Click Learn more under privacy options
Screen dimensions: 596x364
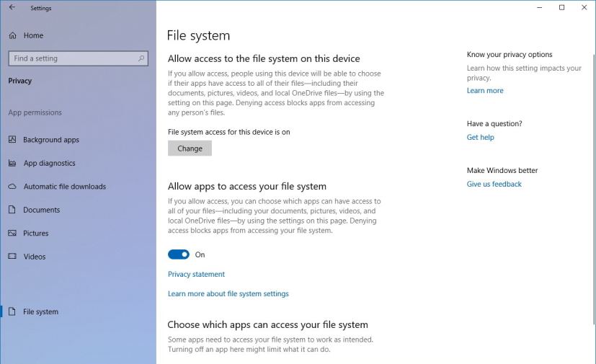pyautogui.click(x=485, y=91)
